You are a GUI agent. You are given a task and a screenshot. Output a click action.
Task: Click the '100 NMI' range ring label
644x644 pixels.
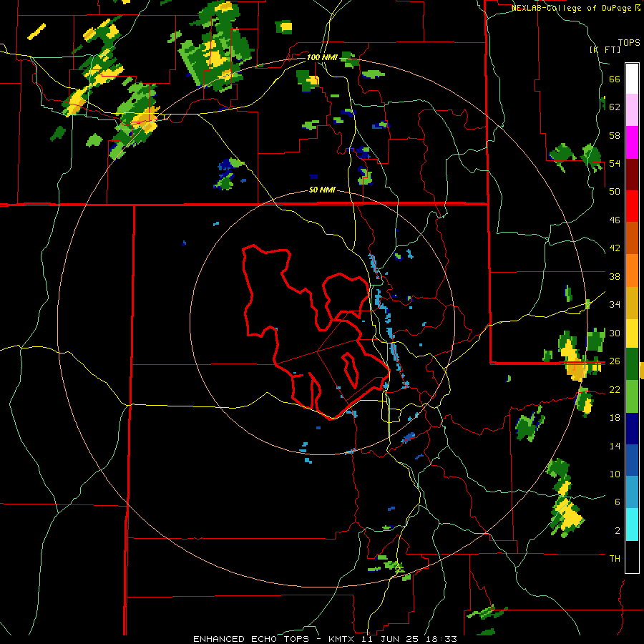[322, 57]
